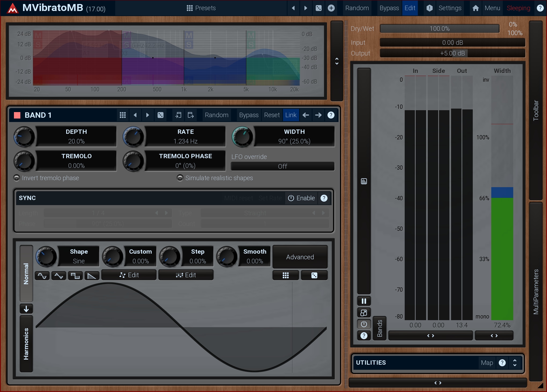Expand the Utilities panel arrows
The height and width of the screenshot is (392, 547).
click(x=515, y=363)
